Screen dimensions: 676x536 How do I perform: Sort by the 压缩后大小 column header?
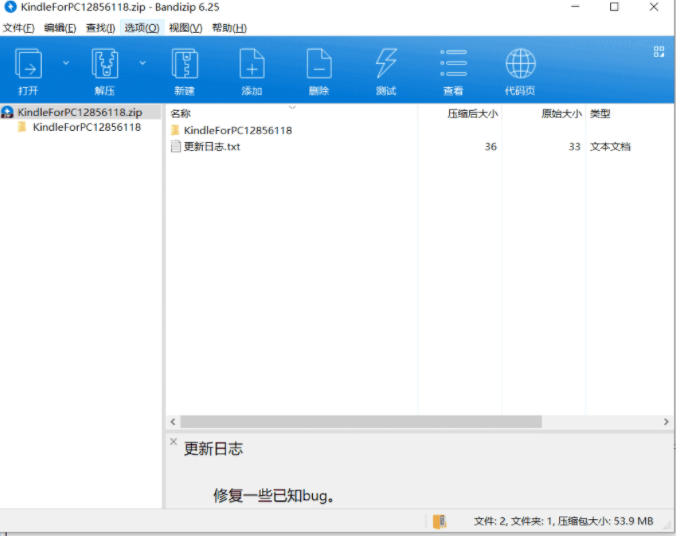tap(459, 113)
